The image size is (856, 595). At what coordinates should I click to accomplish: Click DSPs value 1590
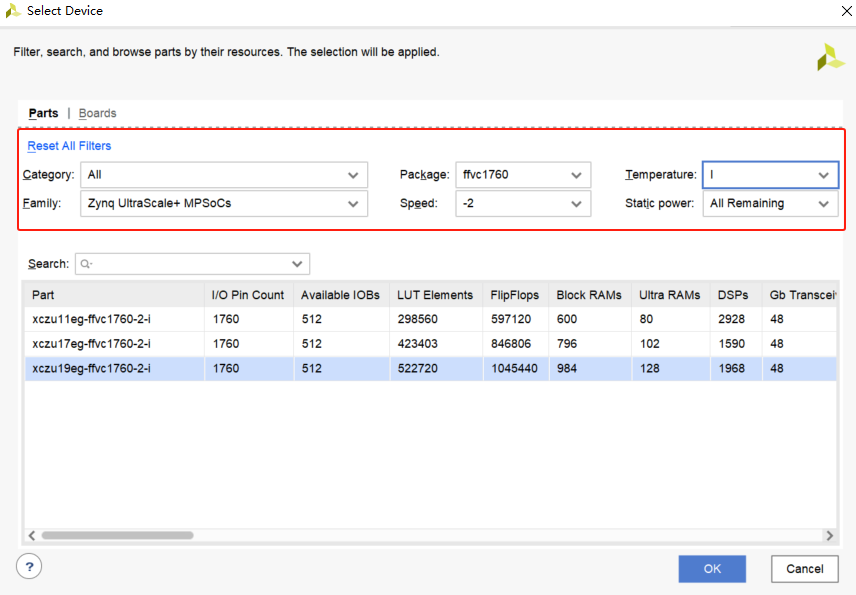(x=732, y=344)
